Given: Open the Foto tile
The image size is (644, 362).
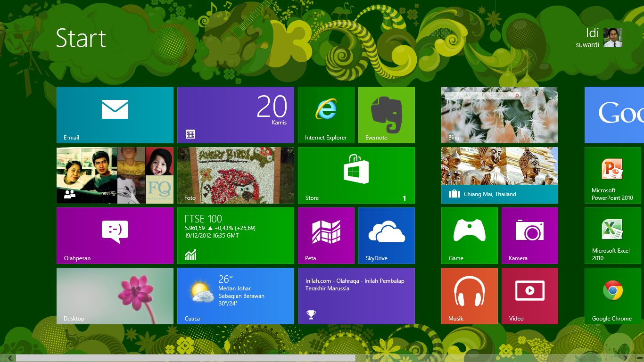Looking at the screenshot, I should [236, 175].
